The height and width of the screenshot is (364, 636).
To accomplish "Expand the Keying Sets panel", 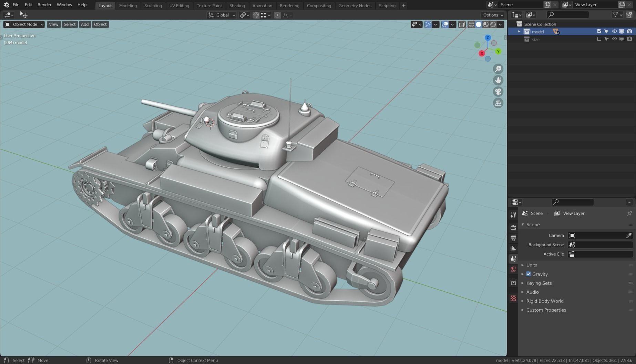I will [x=539, y=283].
